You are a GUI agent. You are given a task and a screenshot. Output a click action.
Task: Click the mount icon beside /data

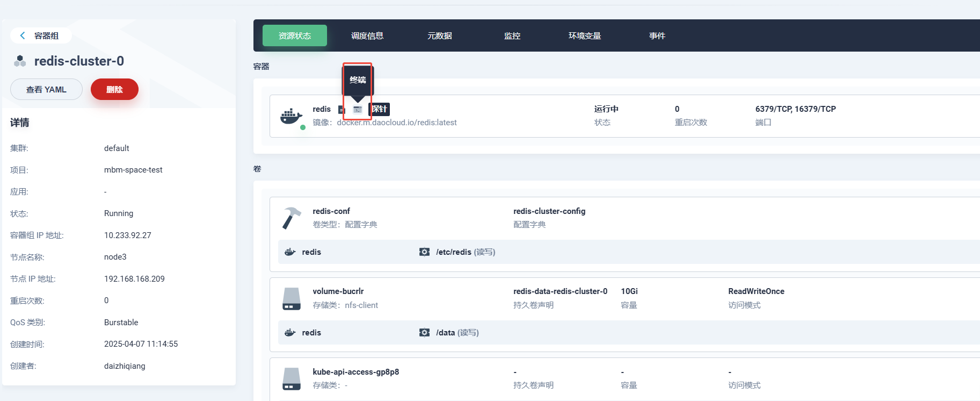(x=424, y=333)
